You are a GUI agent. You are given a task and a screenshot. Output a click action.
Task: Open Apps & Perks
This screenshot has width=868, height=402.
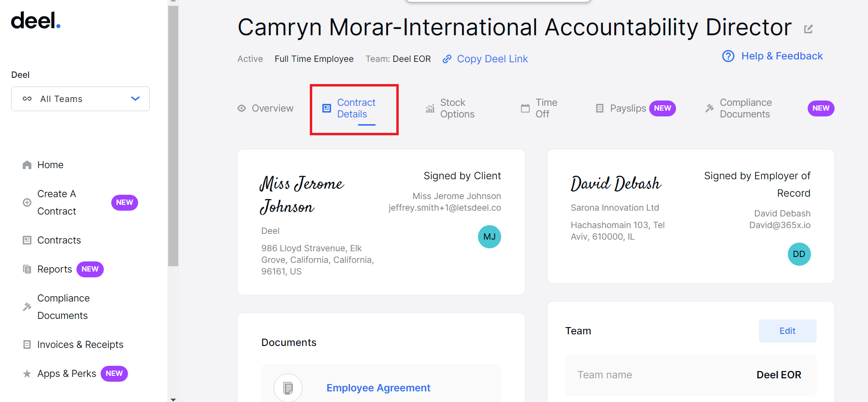tap(67, 373)
